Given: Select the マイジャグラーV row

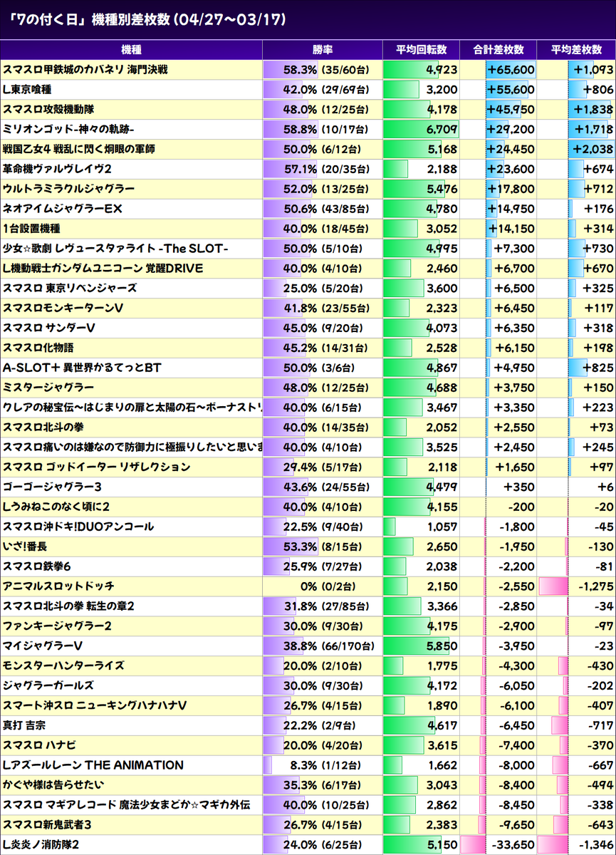Looking at the screenshot, I should [x=308, y=646].
